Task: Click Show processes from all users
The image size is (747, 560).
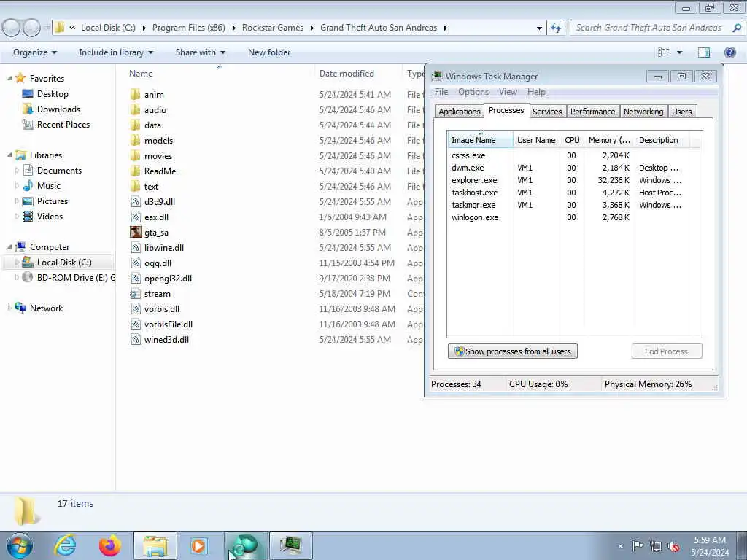Action: click(x=513, y=351)
